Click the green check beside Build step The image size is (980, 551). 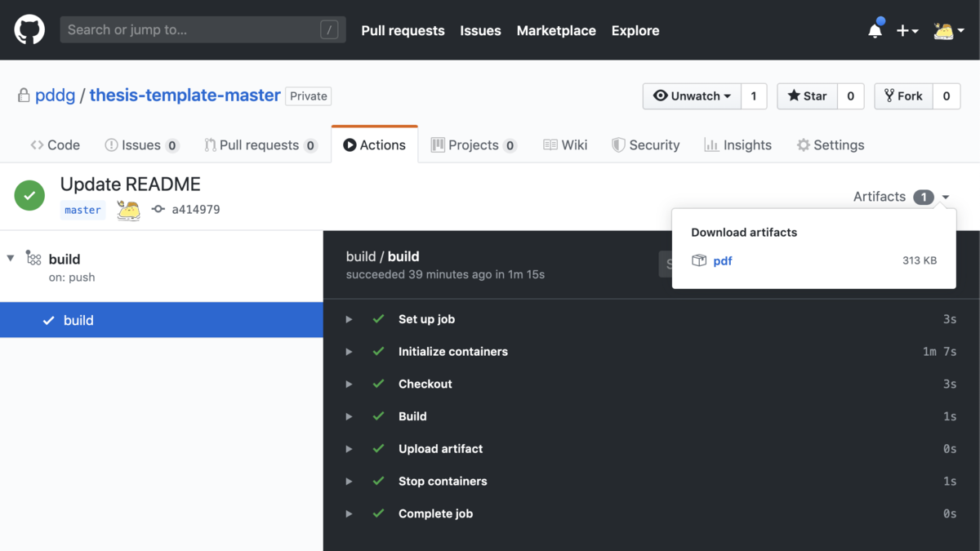378,416
